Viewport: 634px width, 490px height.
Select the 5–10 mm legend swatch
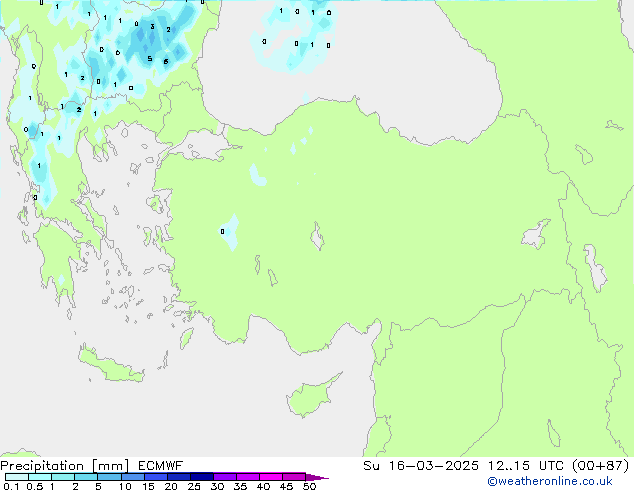tap(109, 477)
